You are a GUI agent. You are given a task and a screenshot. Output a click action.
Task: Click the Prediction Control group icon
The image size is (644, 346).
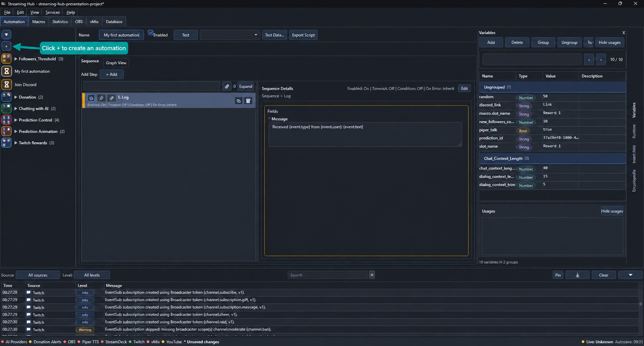click(x=6, y=120)
